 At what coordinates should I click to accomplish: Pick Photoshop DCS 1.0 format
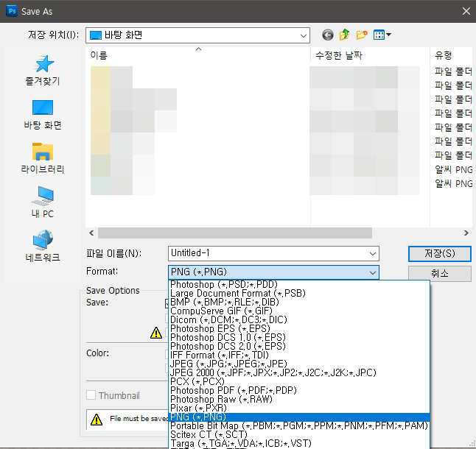tap(299, 337)
